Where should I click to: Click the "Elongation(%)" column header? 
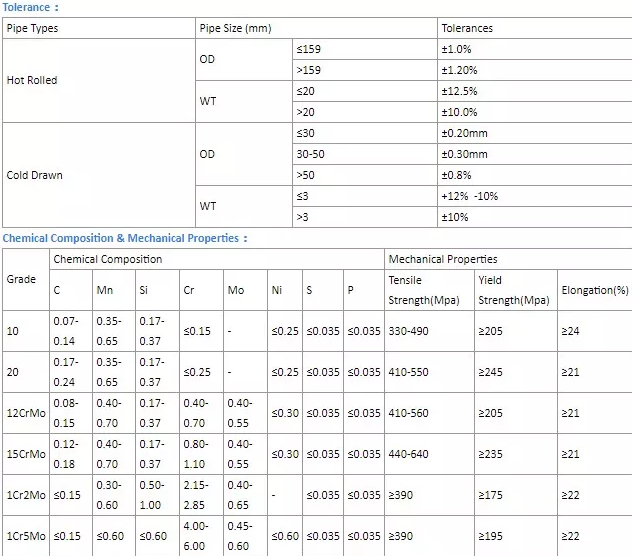click(594, 290)
